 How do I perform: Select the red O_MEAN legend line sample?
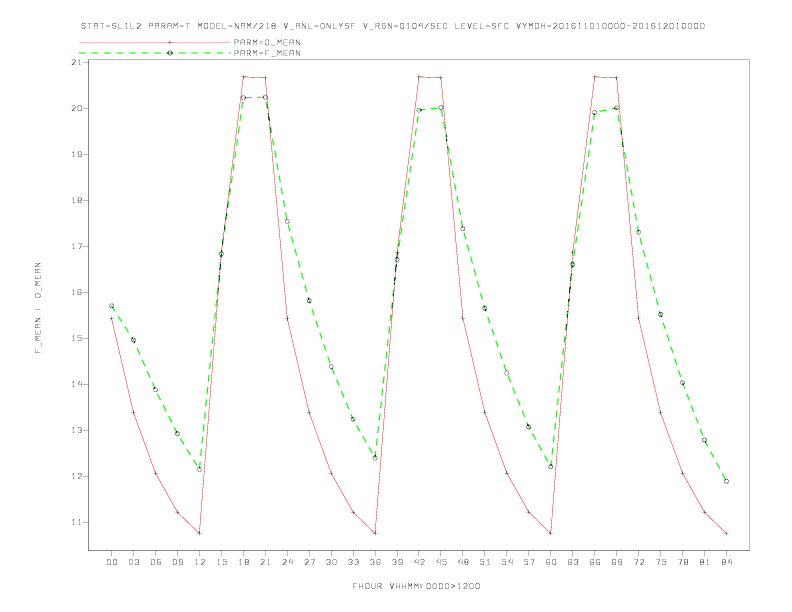pyautogui.click(x=155, y=42)
